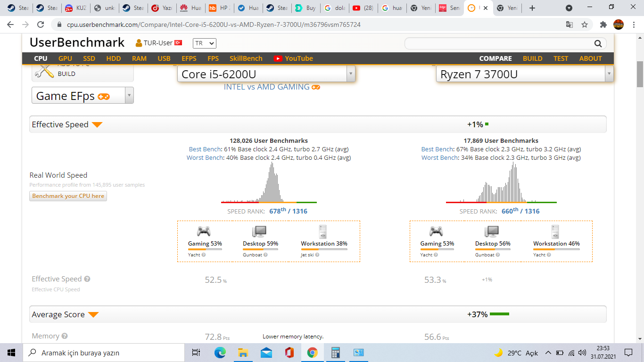Click the Lower memory latency note
This screenshot has width=644, height=362.
(293, 337)
